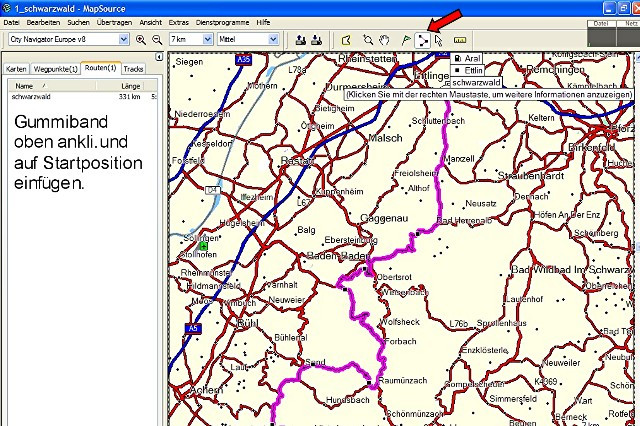The height and width of the screenshot is (426, 640).
Task: Select the map selection tool
Action: [346, 39]
